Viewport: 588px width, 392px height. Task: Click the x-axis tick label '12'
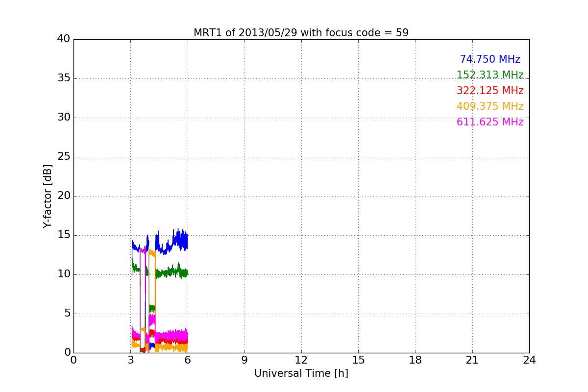coord(301,360)
